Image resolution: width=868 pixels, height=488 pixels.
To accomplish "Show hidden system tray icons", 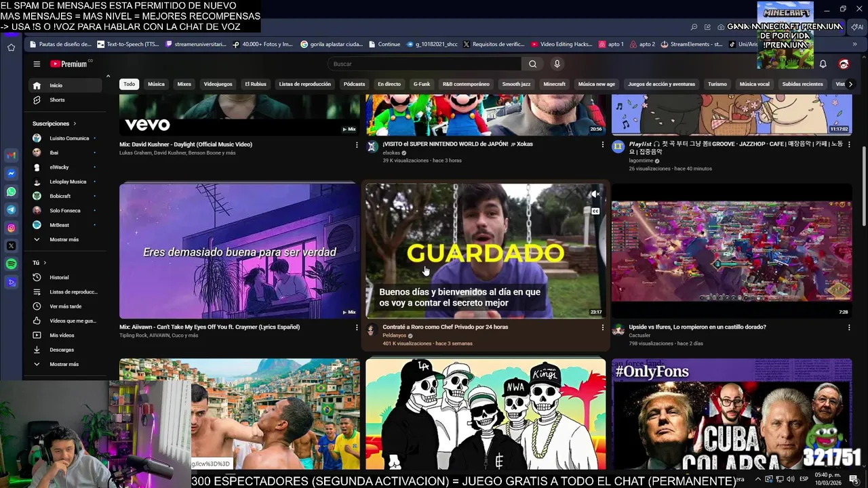I will 758,479.
